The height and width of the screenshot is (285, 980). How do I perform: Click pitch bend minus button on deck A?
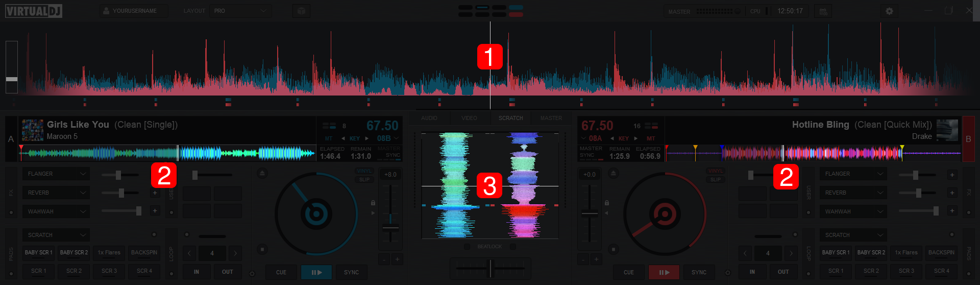point(384,259)
